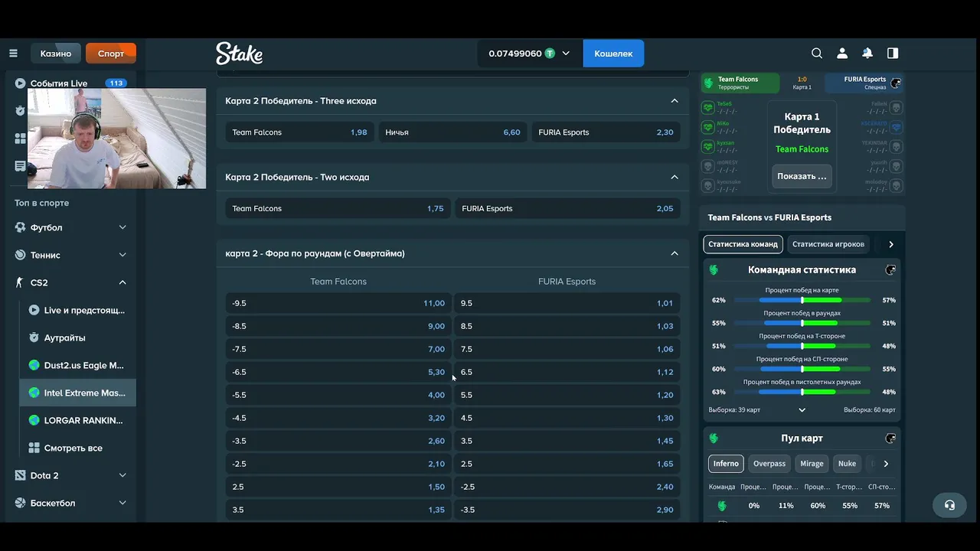
Task: Switch to Спорт tab
Action: [x=111, y=54]
